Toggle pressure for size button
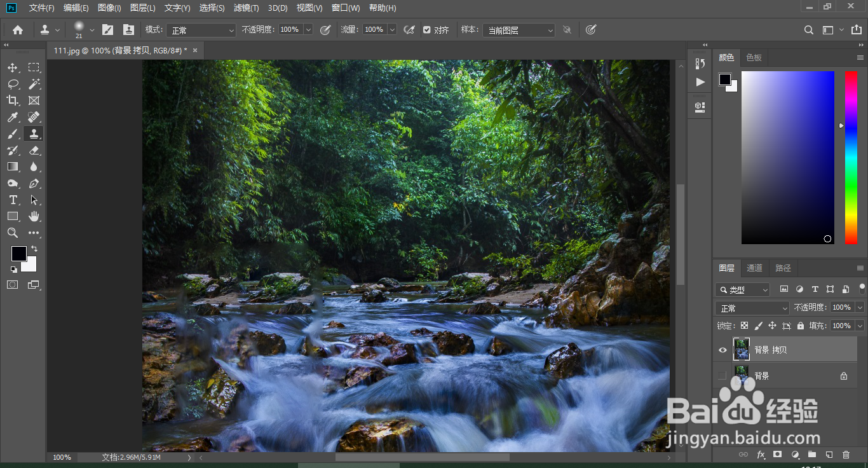This screenshot has height=468, width=868. point(591,30)
